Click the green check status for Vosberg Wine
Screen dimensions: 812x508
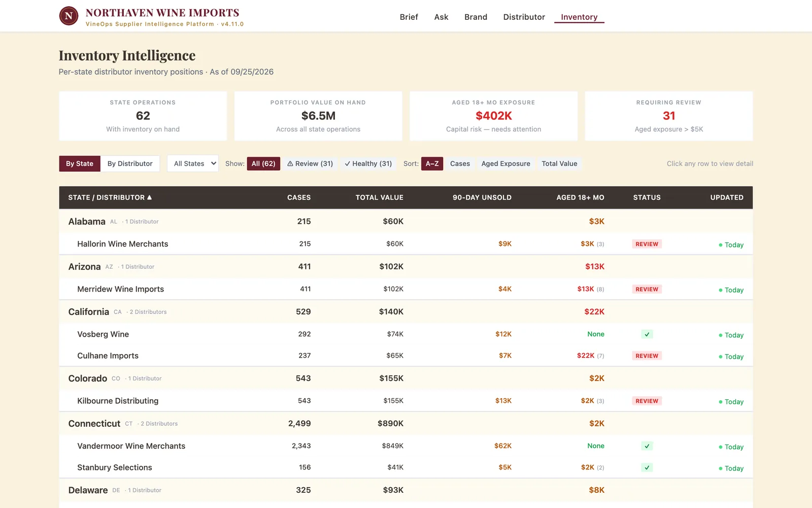(647, 334)
